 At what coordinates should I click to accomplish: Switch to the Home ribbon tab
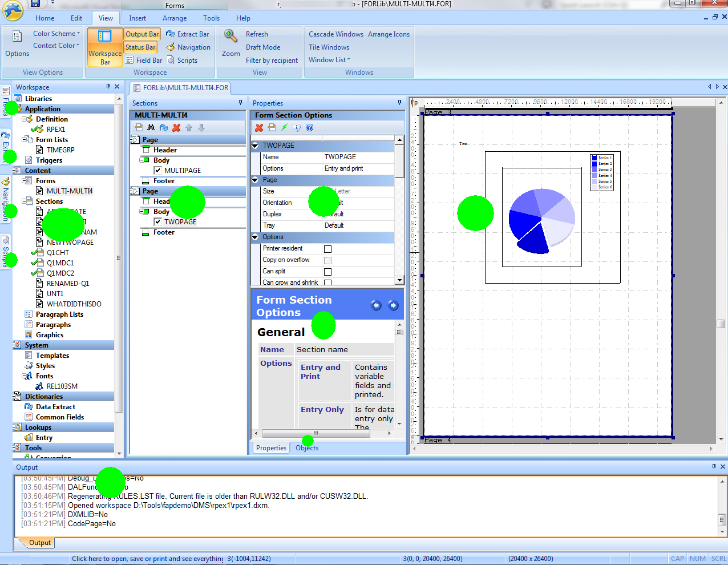point(45,18)
